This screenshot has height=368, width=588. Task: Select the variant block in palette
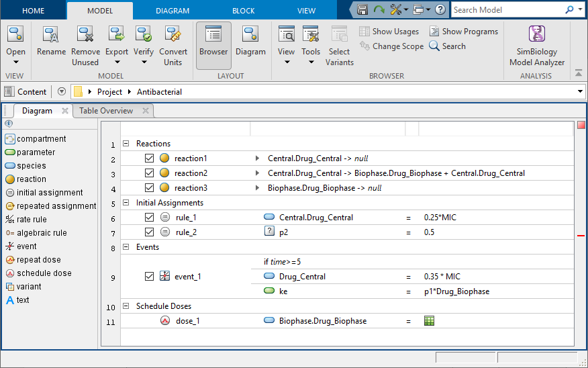23,287
